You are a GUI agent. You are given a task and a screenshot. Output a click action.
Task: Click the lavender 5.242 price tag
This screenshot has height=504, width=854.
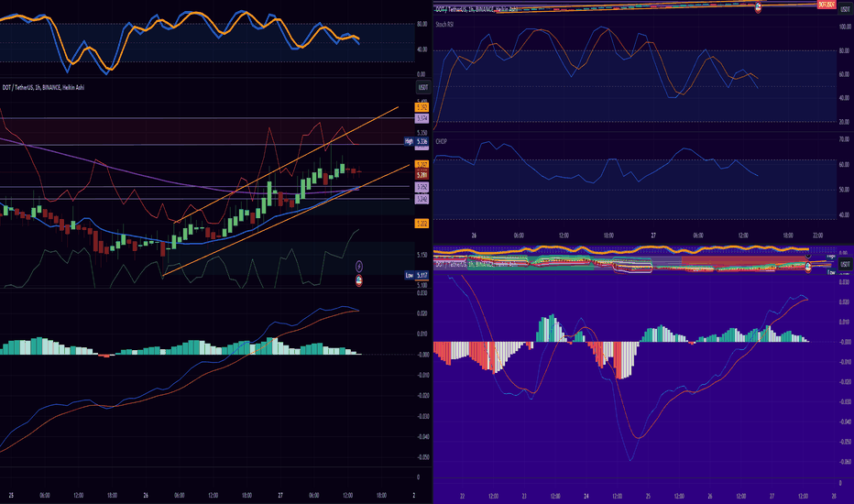tap(422, 200)
